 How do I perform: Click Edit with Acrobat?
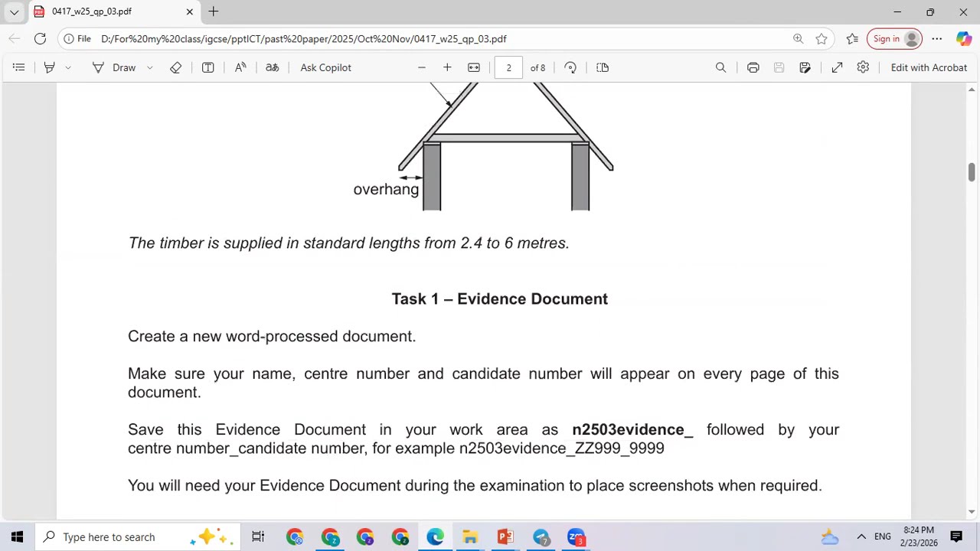[x=929, y=67]
